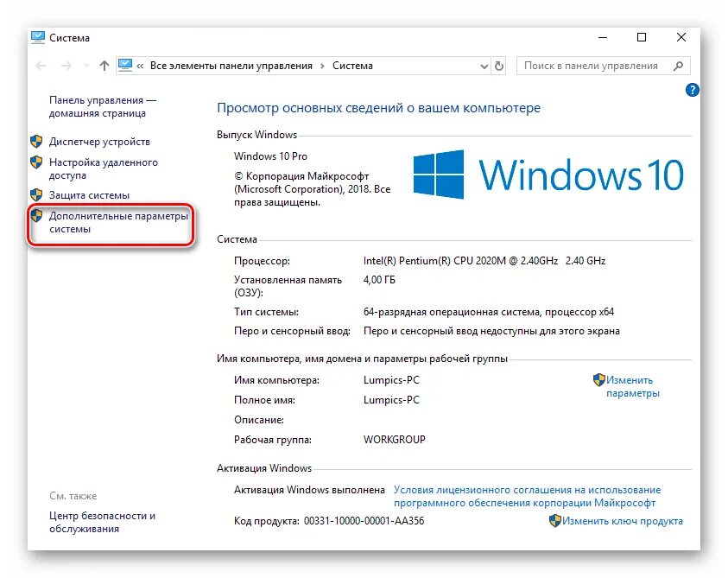Viewport: 728px width, 578px height.
Task: Select the Windows 10 Pro text
Action: coord(270,156)
